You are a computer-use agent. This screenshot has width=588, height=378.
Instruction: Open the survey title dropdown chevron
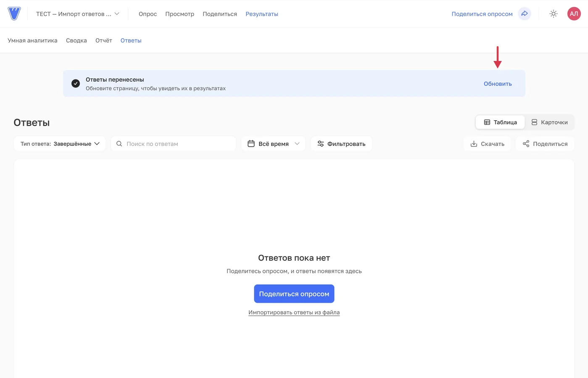[x=117, y=14]
